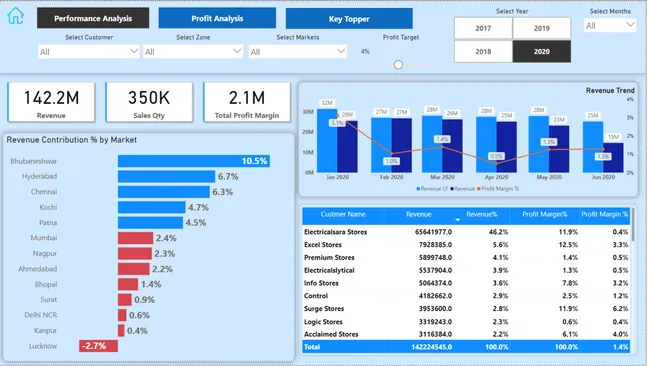
Task: Select the Electricalslytical row
Action: point(466,271)
